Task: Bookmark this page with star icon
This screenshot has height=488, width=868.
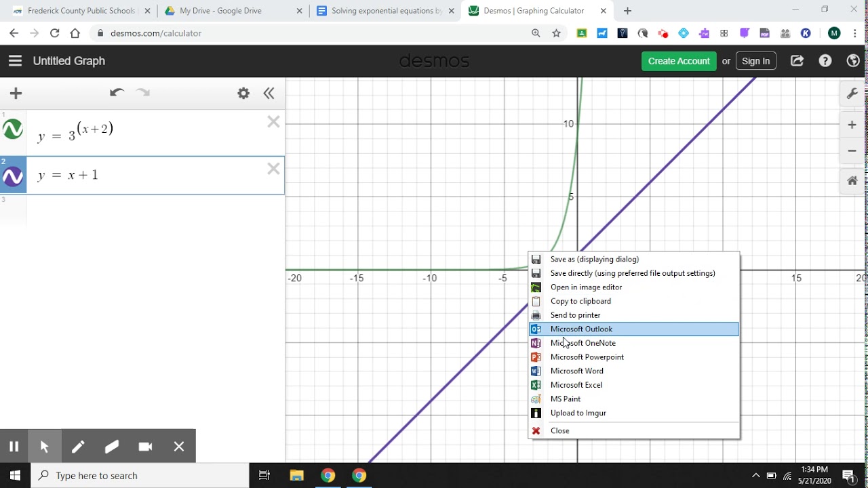Action: 556,33
